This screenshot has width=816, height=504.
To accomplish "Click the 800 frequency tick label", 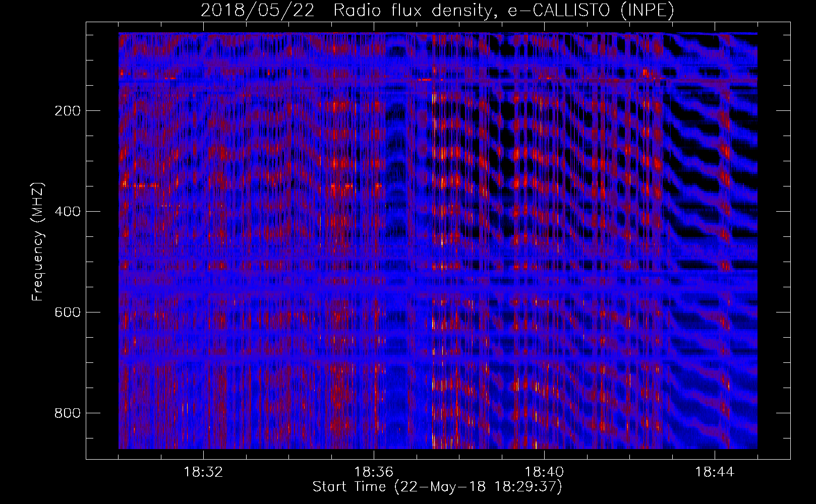I will (68, 413).
